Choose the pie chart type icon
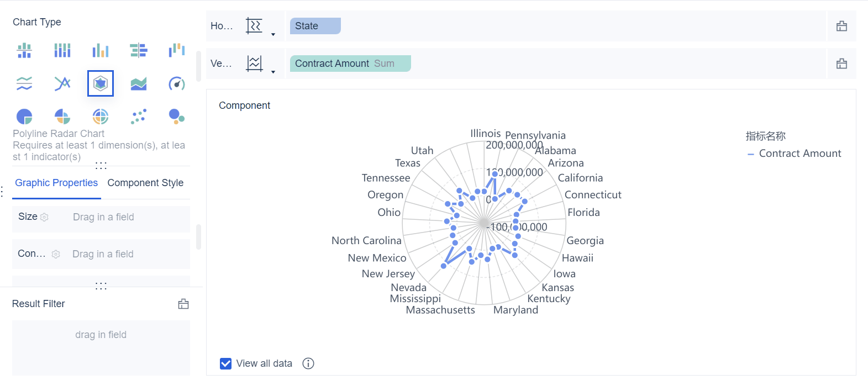This screenshot has width=868, height=380. pos(24,116)
